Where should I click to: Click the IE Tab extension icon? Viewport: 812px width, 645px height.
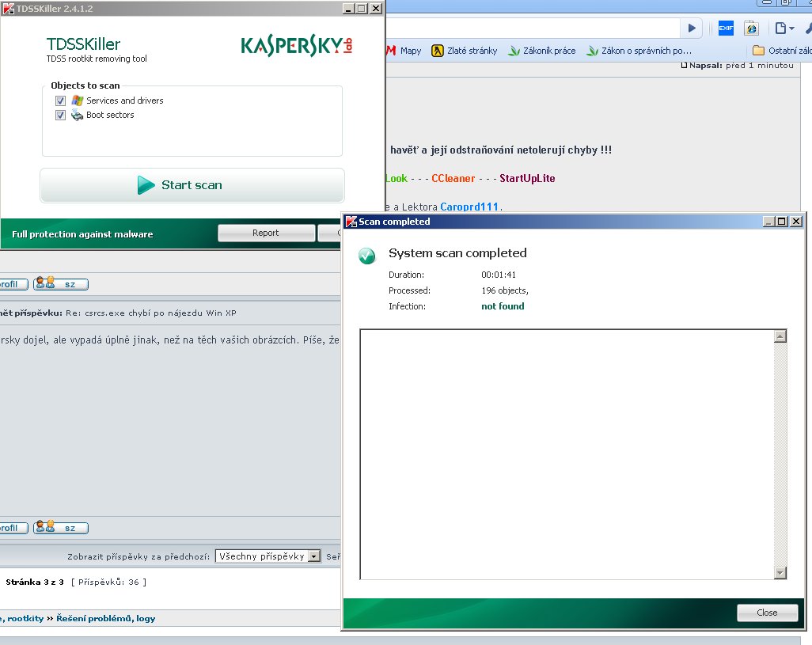750,28
